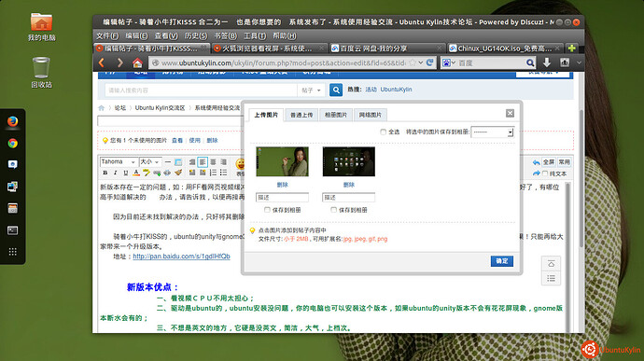
Task: Open 帖子 search type dropdown
Action: click(x=311, y=90)
